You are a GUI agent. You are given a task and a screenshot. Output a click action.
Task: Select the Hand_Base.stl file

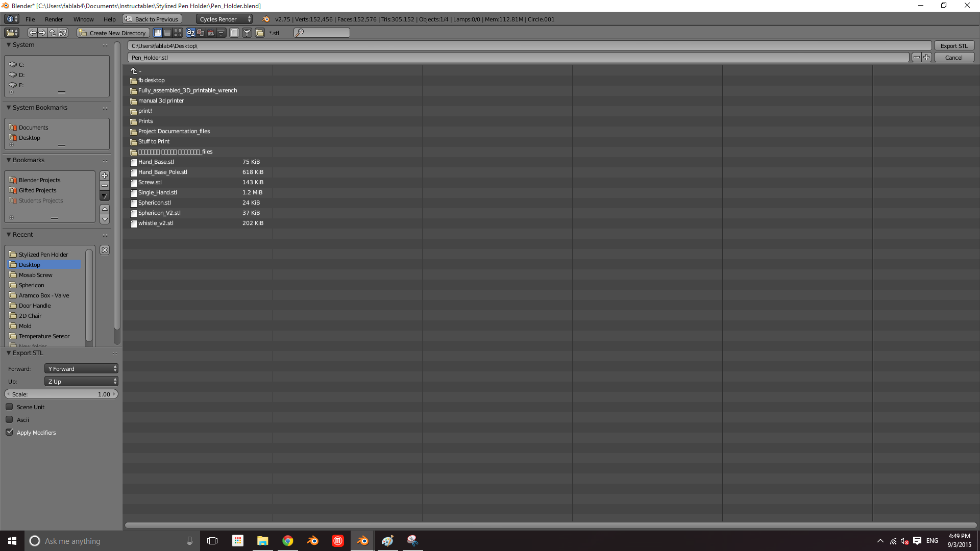coord(198,162)
